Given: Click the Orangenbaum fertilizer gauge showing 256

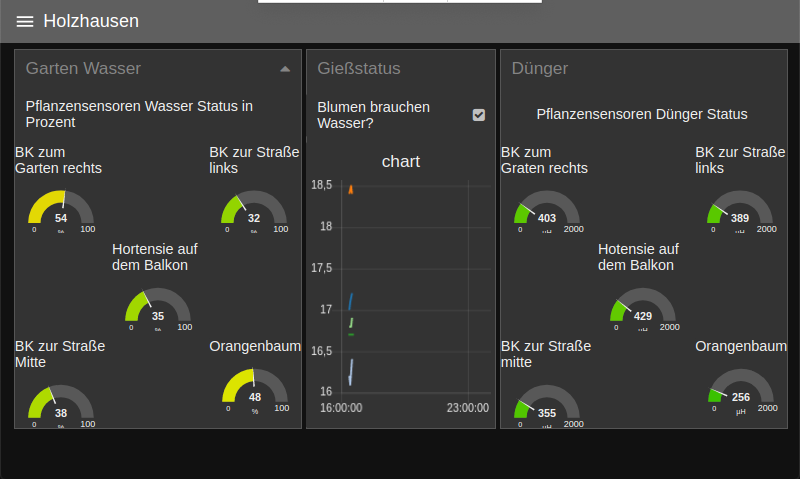Looking at the screenshot, I should [740, 390].
